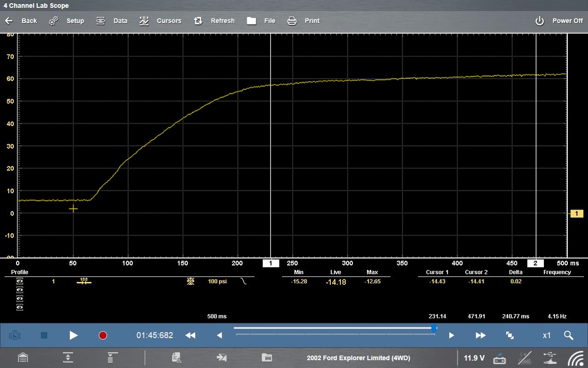Start recording with the red record button

pos(103,335)
